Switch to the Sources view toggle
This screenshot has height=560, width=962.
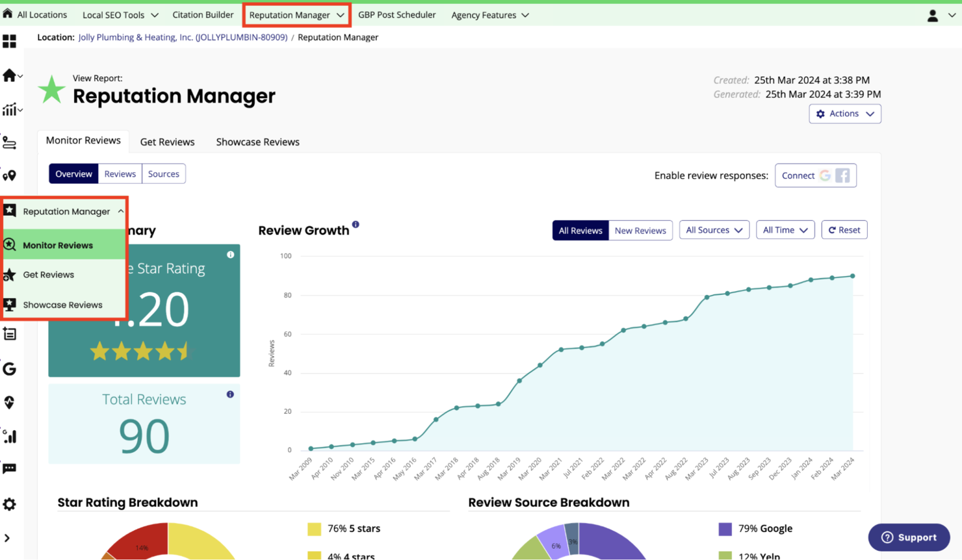[x=164, y=174]
